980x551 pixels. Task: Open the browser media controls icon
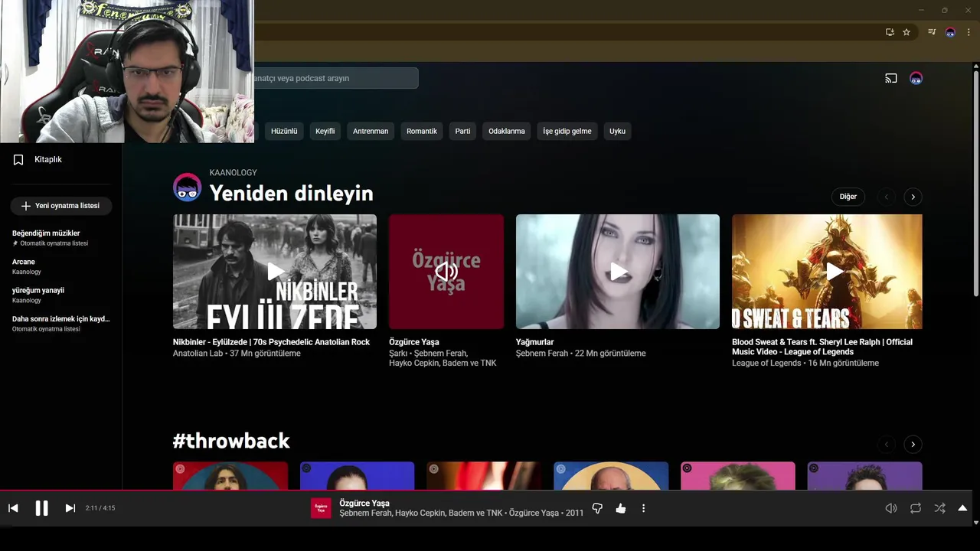(932, 32)
